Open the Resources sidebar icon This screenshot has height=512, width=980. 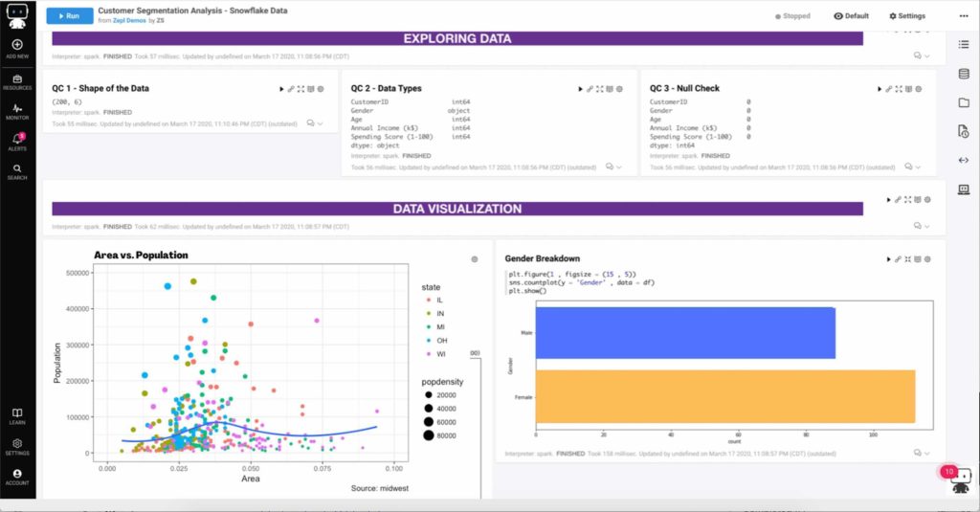(x=17, y=82)
